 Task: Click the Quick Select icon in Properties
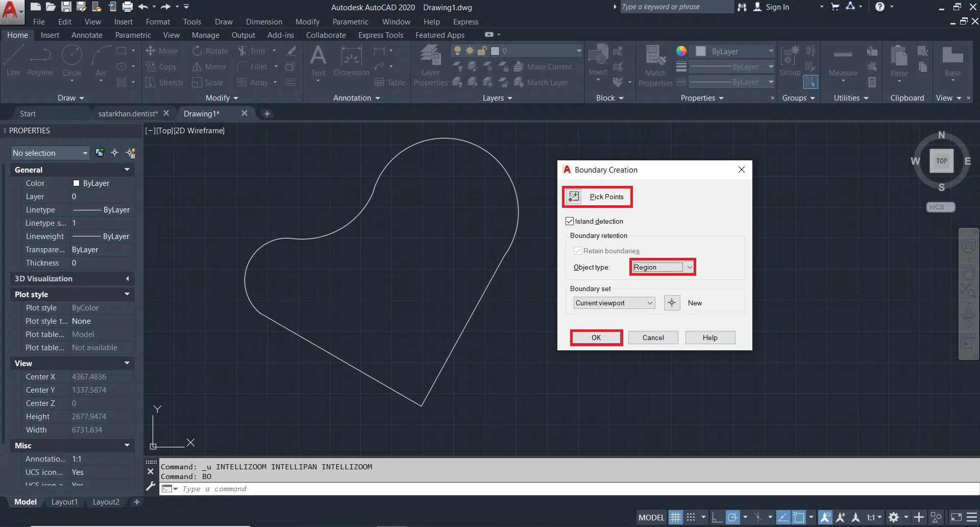tap(131, 153)
